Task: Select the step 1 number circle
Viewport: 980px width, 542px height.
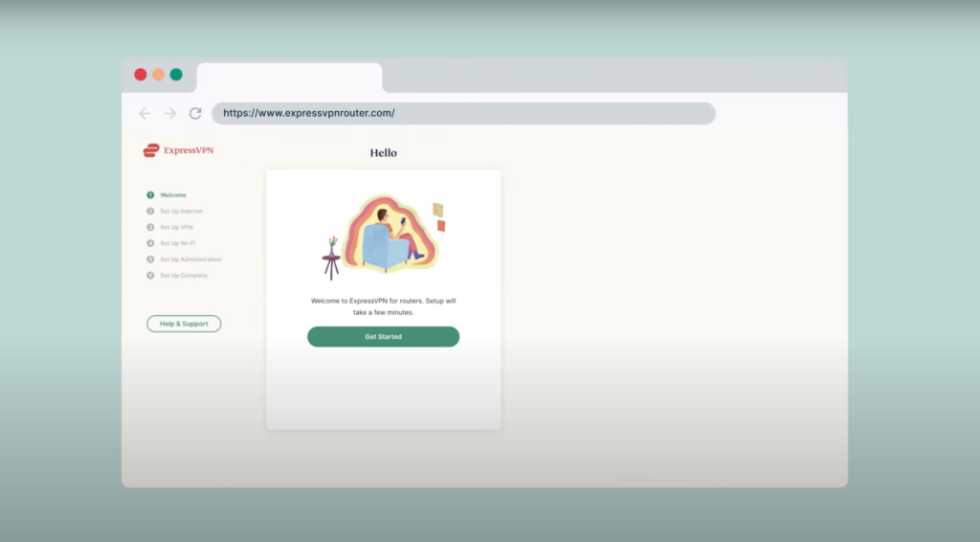Action: click(x=150, y=195)
